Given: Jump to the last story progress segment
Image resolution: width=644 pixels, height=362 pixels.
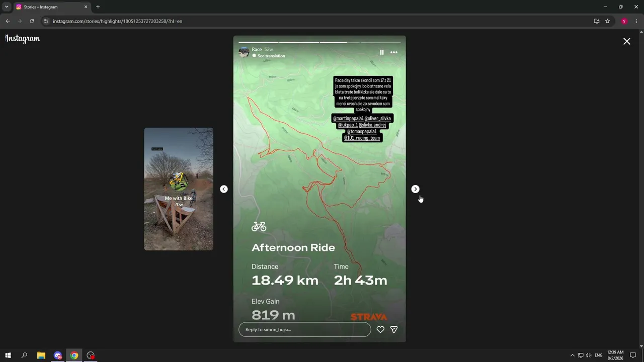Looking at the screenshot, I should (380, 42).
